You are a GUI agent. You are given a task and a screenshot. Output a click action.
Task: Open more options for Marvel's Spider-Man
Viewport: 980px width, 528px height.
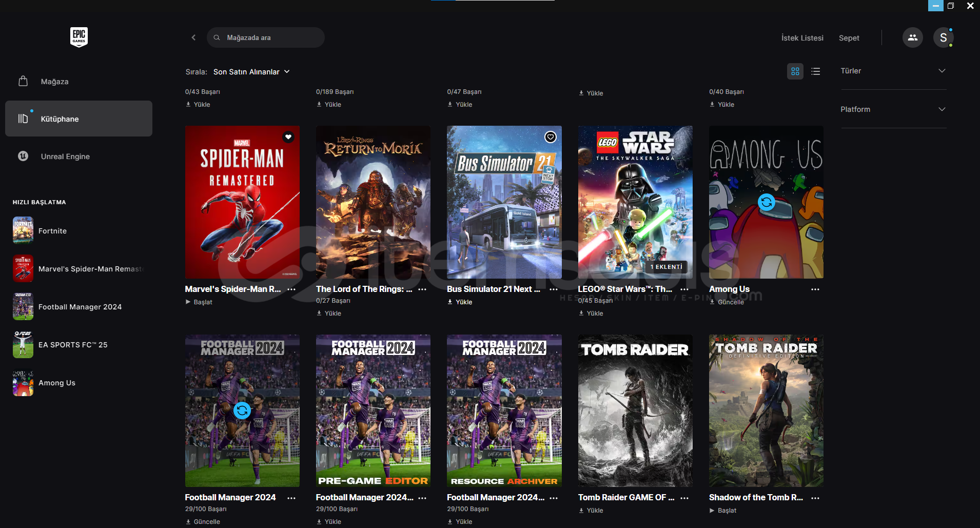[x=291, y=289]
